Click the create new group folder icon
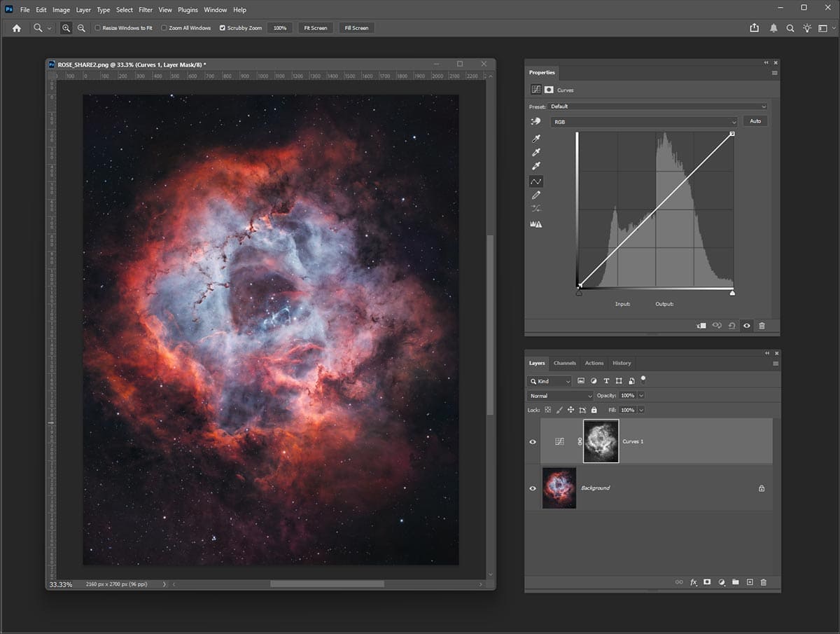The height and width of the screenshot is (634, 840). point(736,582)
